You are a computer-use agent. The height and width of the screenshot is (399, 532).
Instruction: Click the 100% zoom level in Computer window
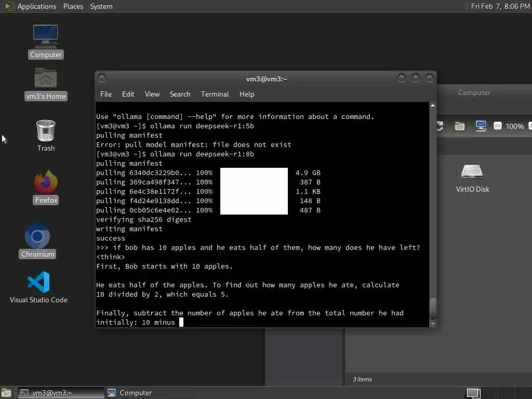coord(514,126)
